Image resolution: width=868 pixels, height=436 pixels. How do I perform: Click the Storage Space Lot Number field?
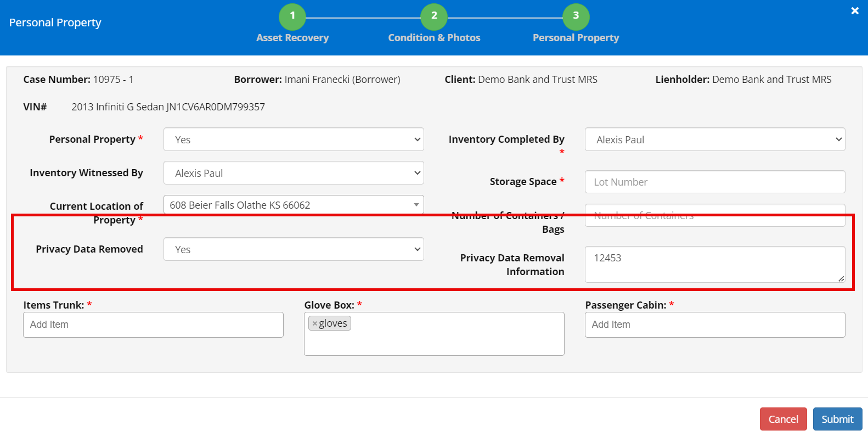715,182
